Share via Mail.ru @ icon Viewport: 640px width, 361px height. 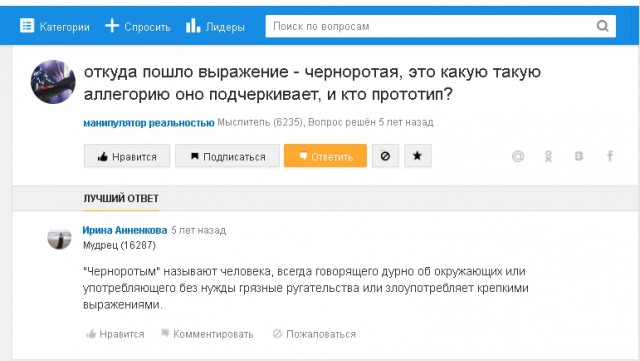click(x=518, y=156)
